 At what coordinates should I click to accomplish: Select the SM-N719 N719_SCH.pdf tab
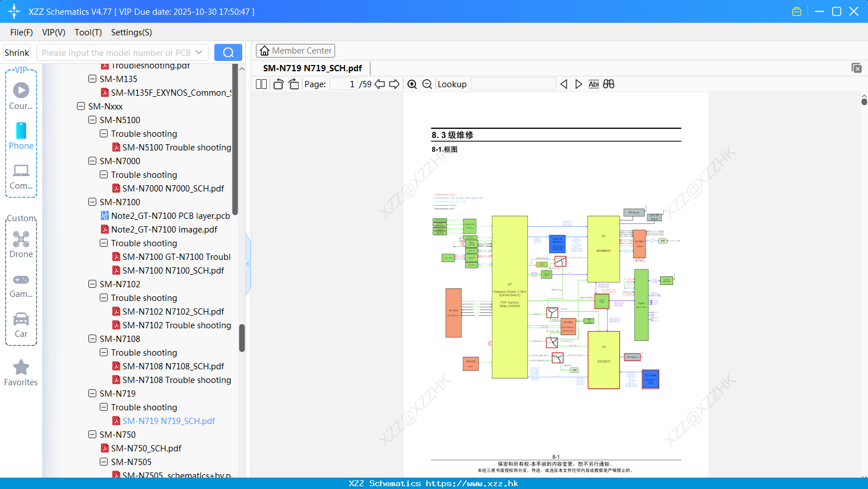(x=312, y=68)
